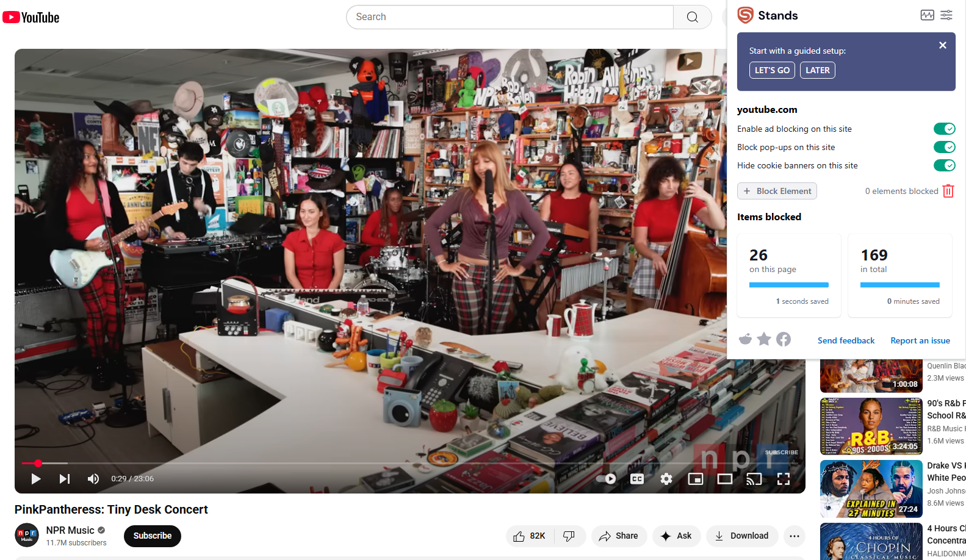Skip to the next video
966x560 pixels.
tap(64, 479)
